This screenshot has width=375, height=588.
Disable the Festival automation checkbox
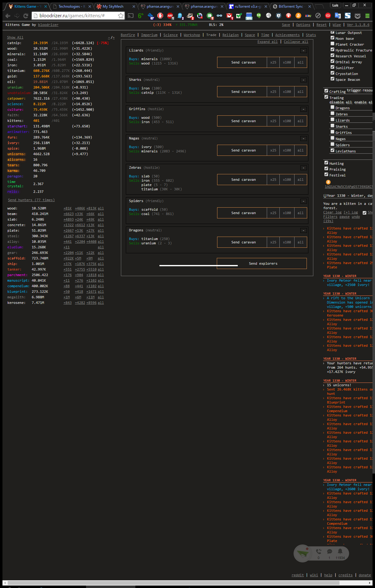coord(326,175)
